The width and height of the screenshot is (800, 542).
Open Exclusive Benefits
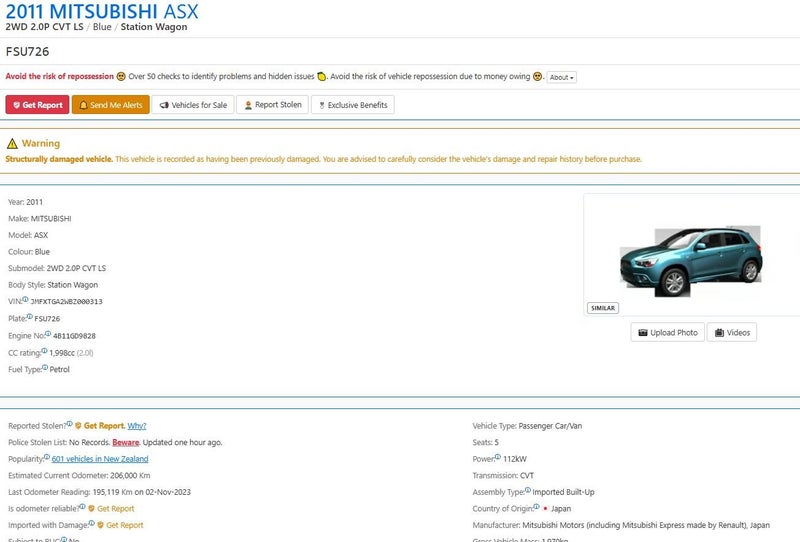pyautogui.click(x=353, y=105)
